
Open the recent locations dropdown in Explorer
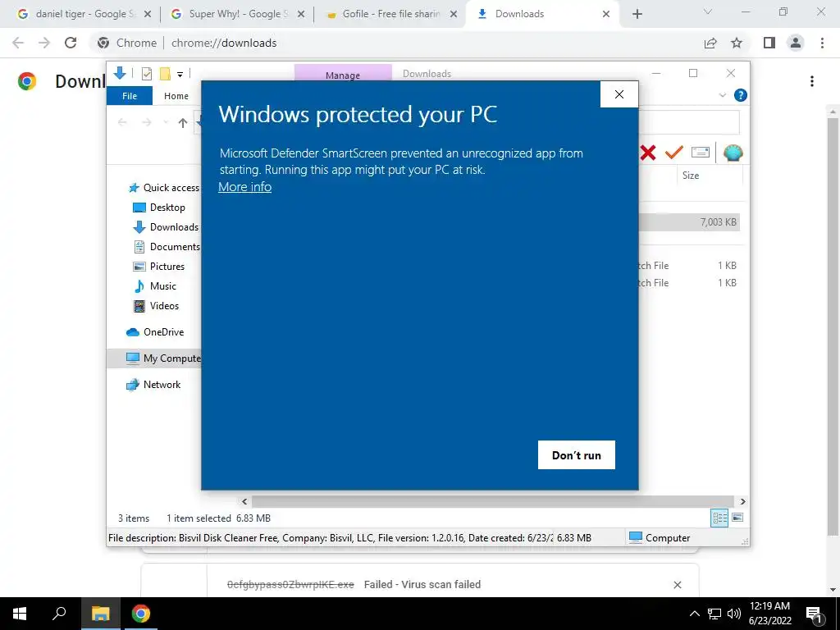166,123
